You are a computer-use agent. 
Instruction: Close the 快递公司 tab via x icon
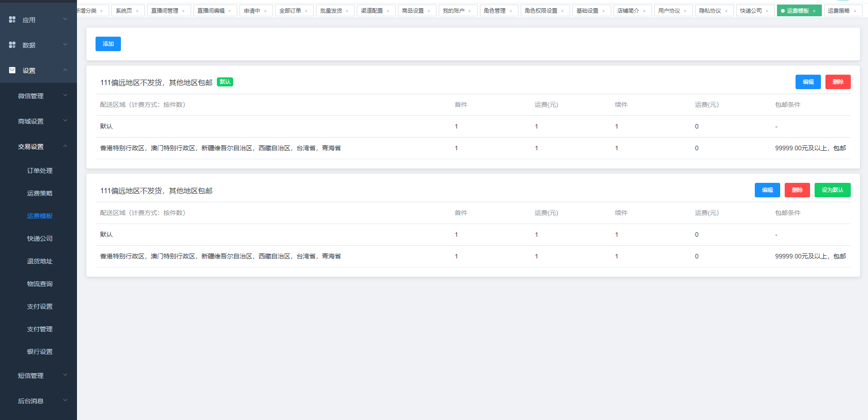click(767, 11)
